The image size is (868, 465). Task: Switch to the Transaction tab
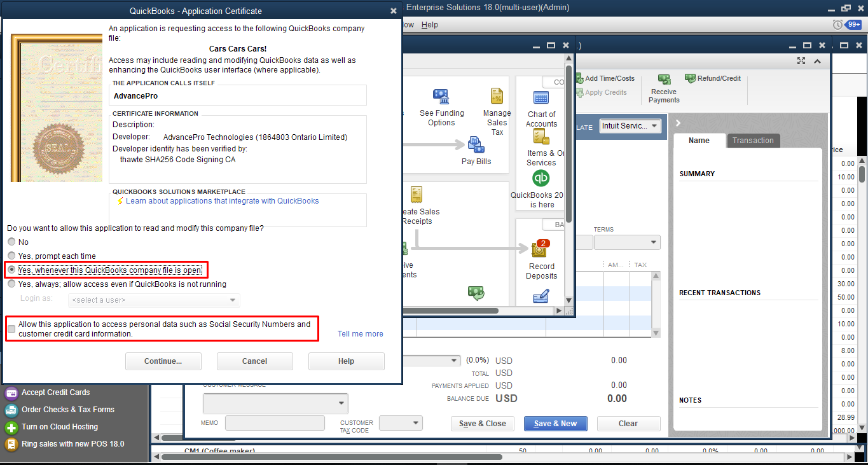[753, 141]
